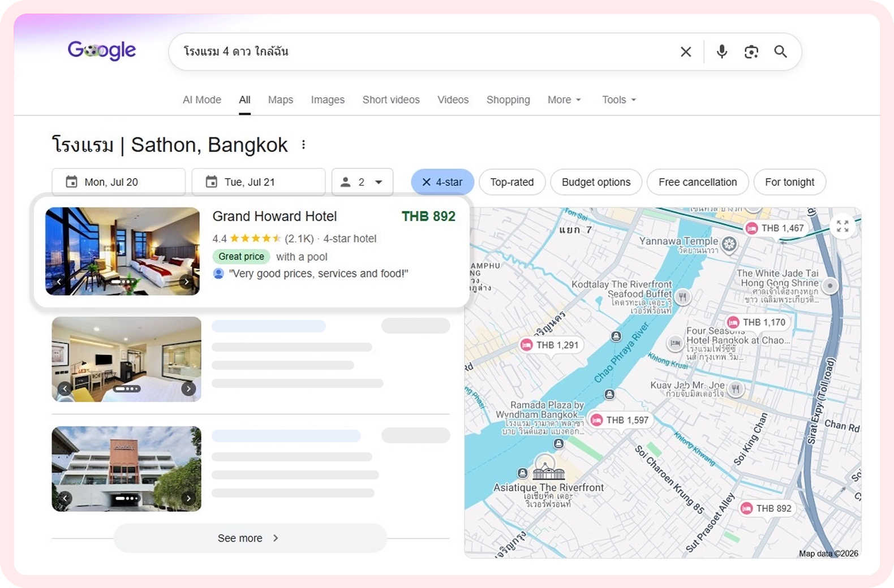Go back a photo on white building listing
The height and width of the screenshot is (588, 894).
(x=65, y=498)
